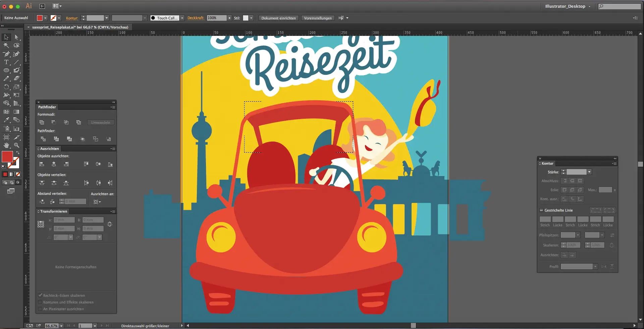Viewport: 644px width, 329px height.
Task: Toggle 'An Pixelraster ausrichten' option
Action: 41,309
